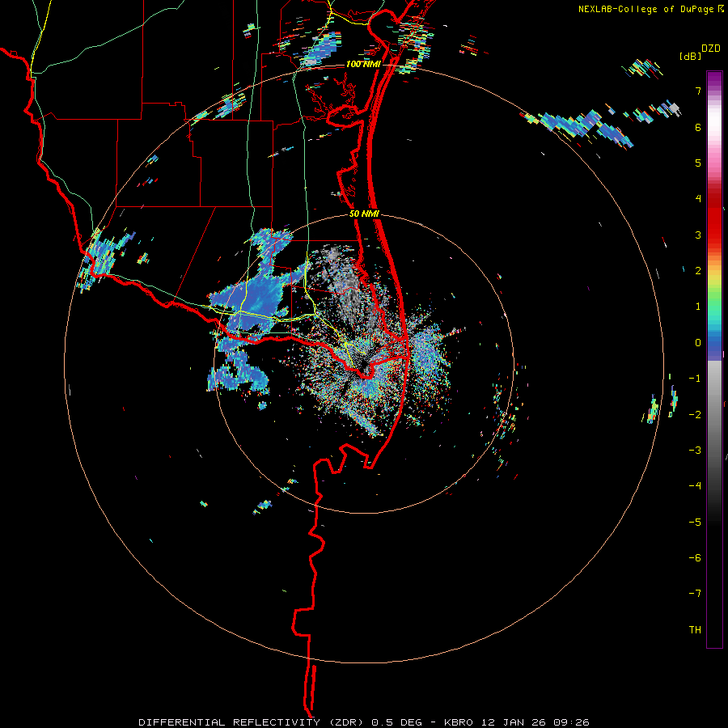Click the '0.5 DEG' elevation text
Screen dimensions: 728x728
[397, 722]
